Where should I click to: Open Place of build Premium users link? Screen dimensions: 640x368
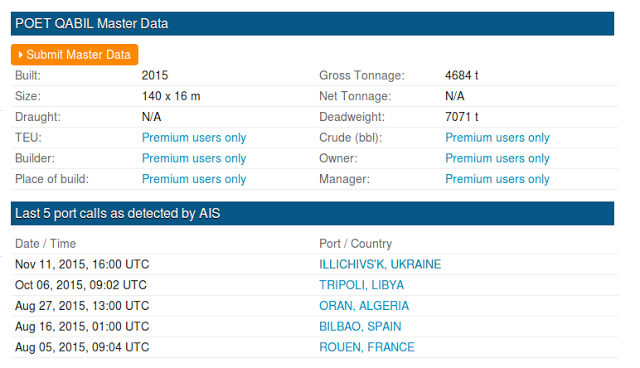(x=194, y=179)
